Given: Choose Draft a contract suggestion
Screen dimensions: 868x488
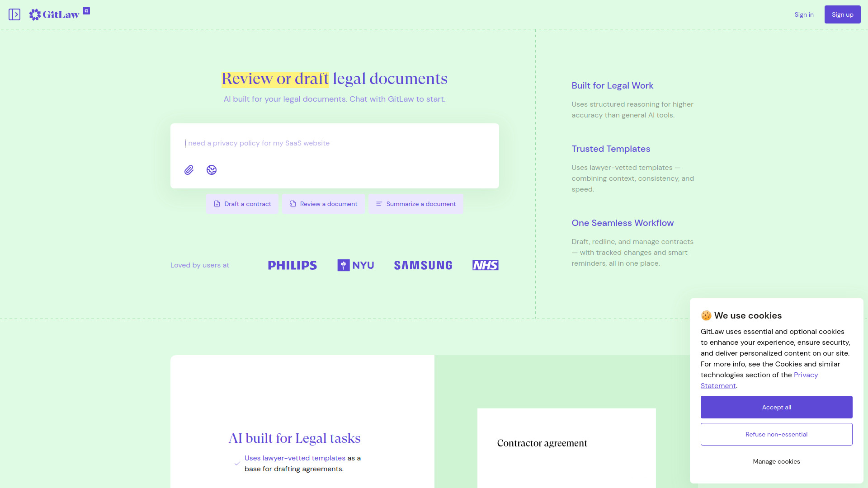Looking at the screenshot, I should pos(242,204).
